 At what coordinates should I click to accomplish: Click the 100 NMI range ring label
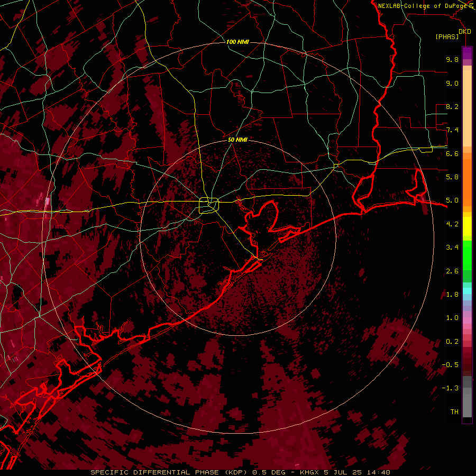pyautogui.click(x=237, y=42)
